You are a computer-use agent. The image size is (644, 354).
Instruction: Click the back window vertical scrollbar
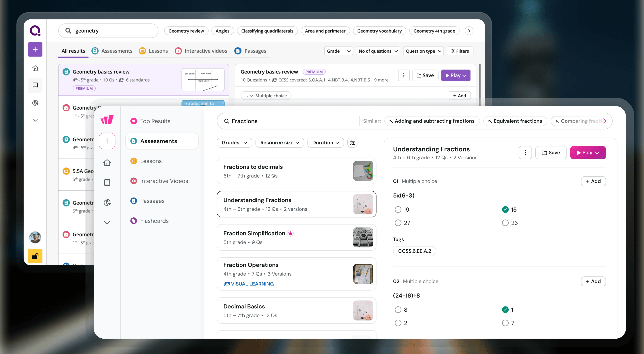click(x=480, y=82)
